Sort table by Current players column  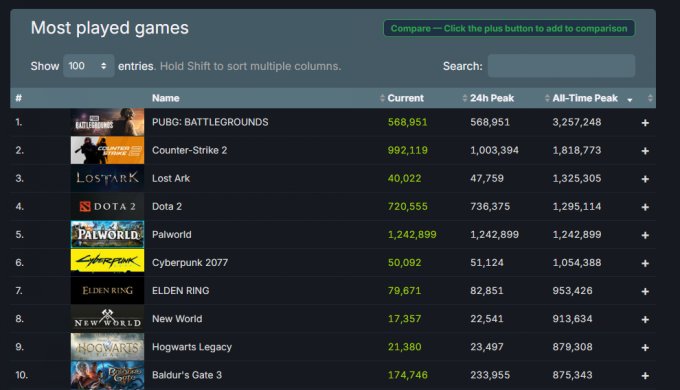[405, 98]
